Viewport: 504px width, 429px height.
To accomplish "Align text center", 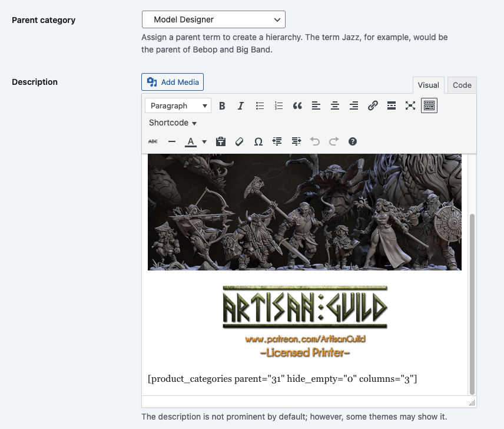I will click(335, 106).
